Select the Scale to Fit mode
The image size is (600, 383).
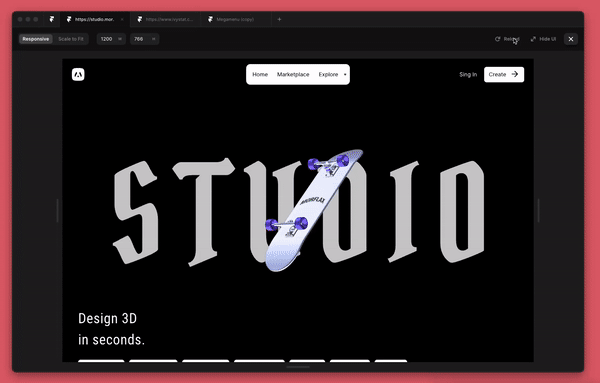click(71, 39)
